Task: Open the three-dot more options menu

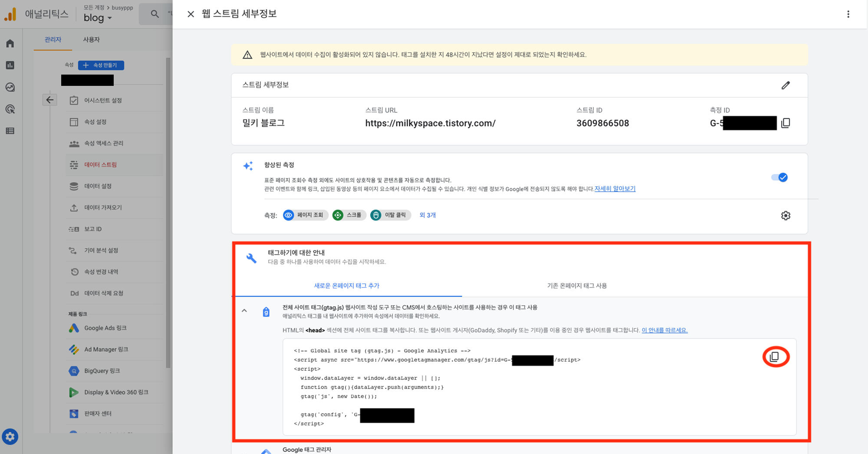Action: 848,14
